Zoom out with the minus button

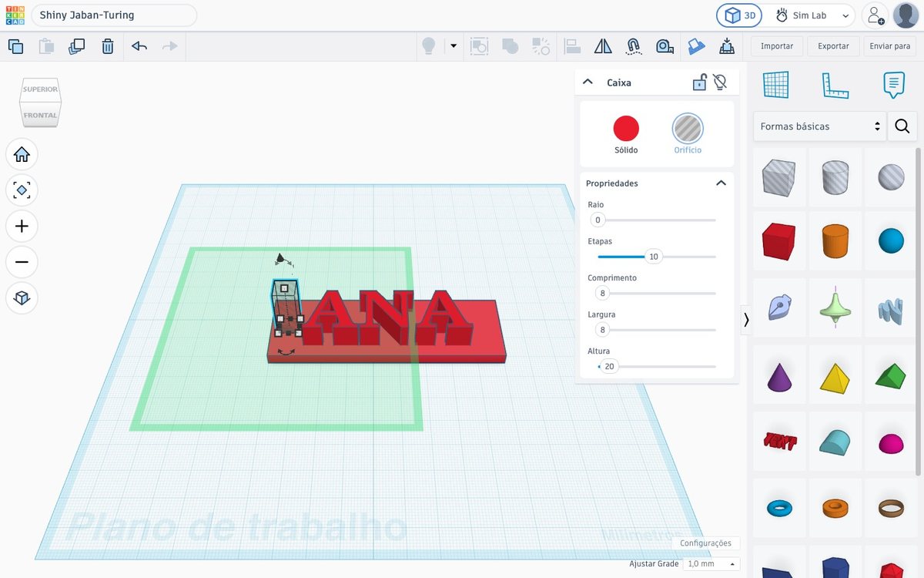coord(22,262)
